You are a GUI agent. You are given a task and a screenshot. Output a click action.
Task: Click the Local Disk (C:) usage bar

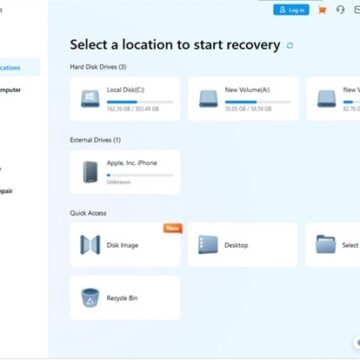(x=140, y=102)
